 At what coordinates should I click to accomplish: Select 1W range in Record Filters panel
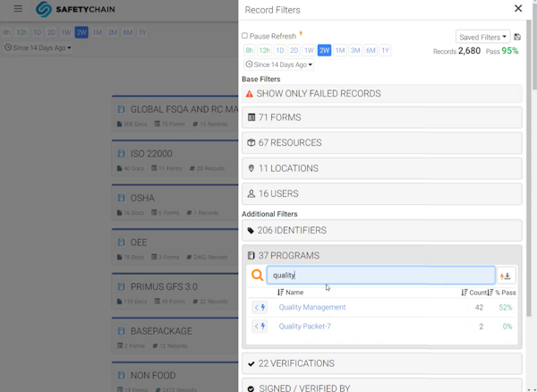click(309, 50)
